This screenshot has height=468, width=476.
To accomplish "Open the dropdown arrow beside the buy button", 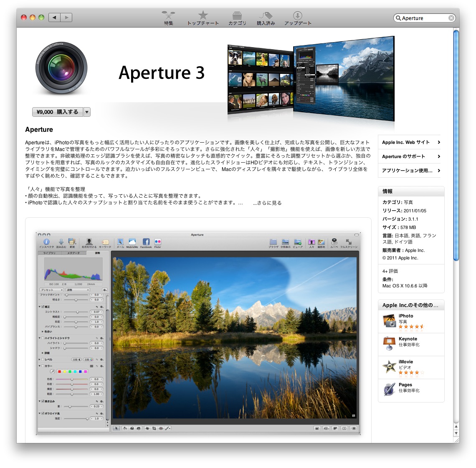I will (x=87, y=112).
